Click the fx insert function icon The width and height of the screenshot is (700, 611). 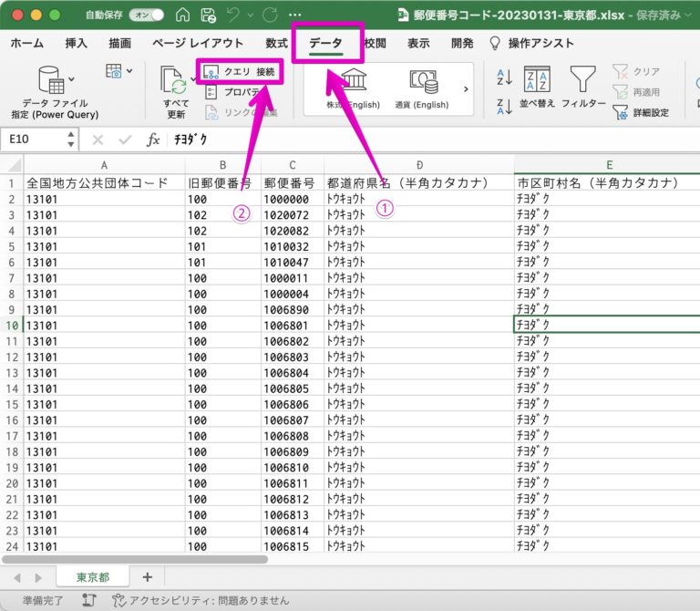(x=153, y=140)
